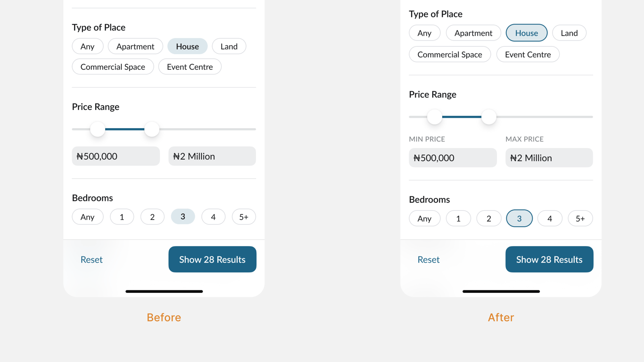The width and height of the screenshot is (644, 362).
Task: Select the outlined 3 bedrooms chip in After panel
Action: click(x=519, y=219)
